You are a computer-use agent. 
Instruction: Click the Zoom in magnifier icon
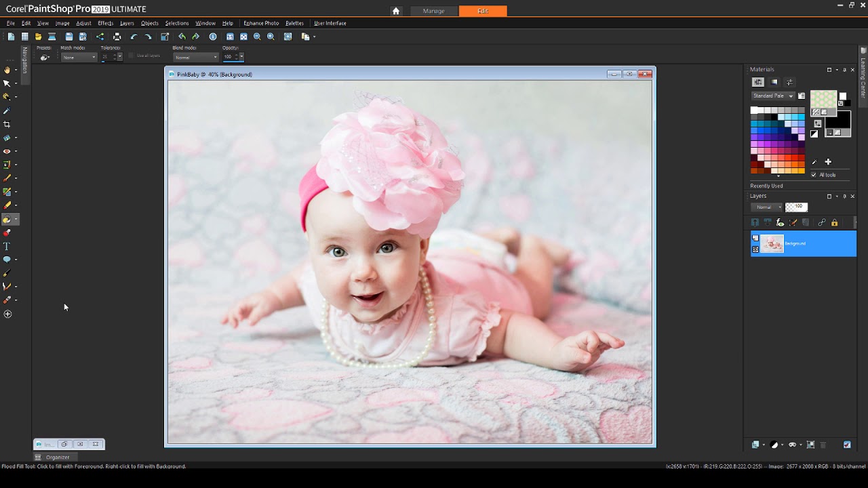tap(271, 37)
